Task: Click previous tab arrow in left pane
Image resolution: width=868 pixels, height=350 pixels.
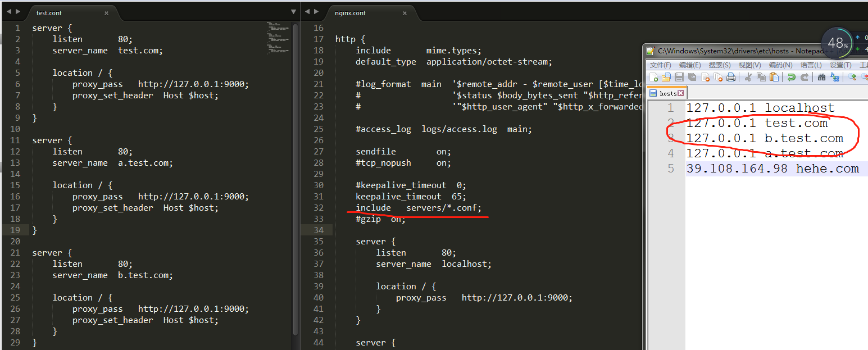Action: pos(8,12)
